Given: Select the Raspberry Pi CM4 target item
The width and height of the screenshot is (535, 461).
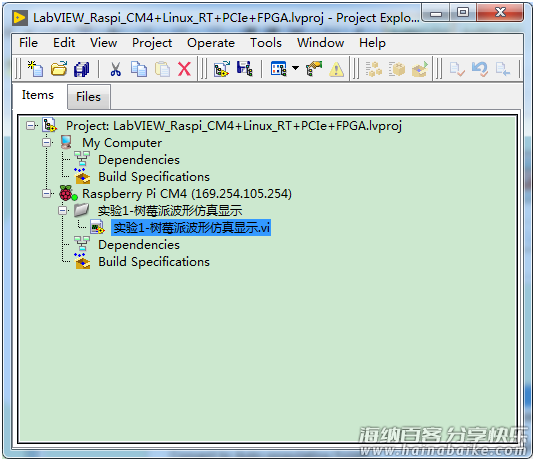Looking at the screenshot, I should (x=187, y=194).
